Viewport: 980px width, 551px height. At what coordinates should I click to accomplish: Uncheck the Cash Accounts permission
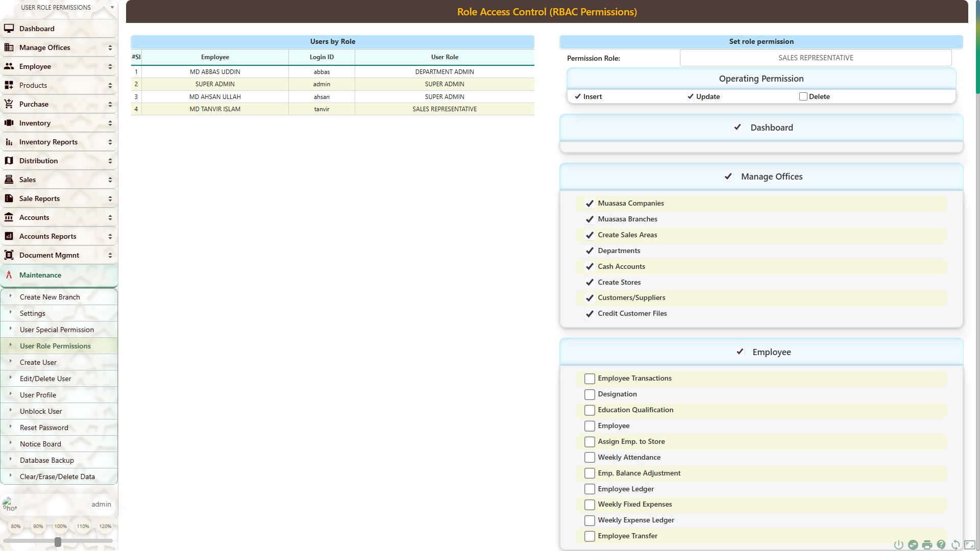click(x=590, y=266)
